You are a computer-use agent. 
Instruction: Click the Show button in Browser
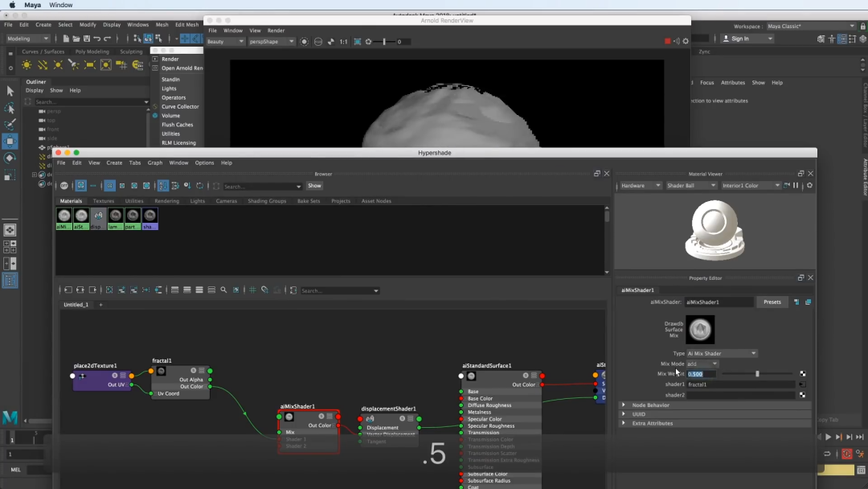tap(314, 186)
